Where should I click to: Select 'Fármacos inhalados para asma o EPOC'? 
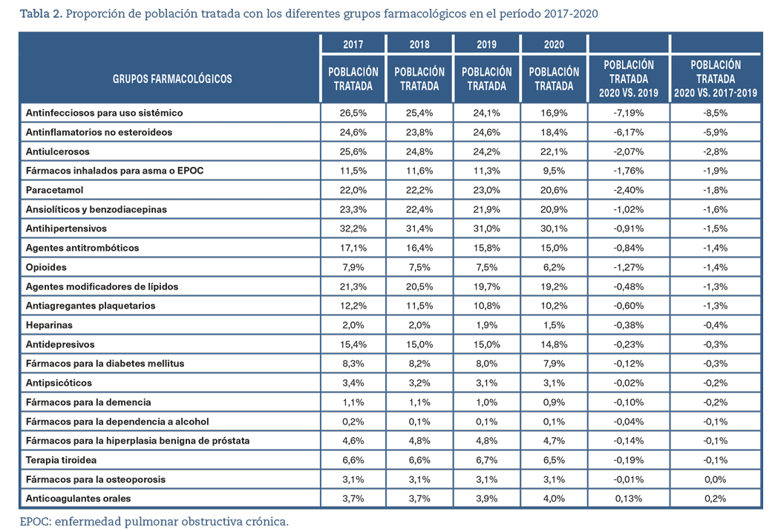(x=114, y=171)
